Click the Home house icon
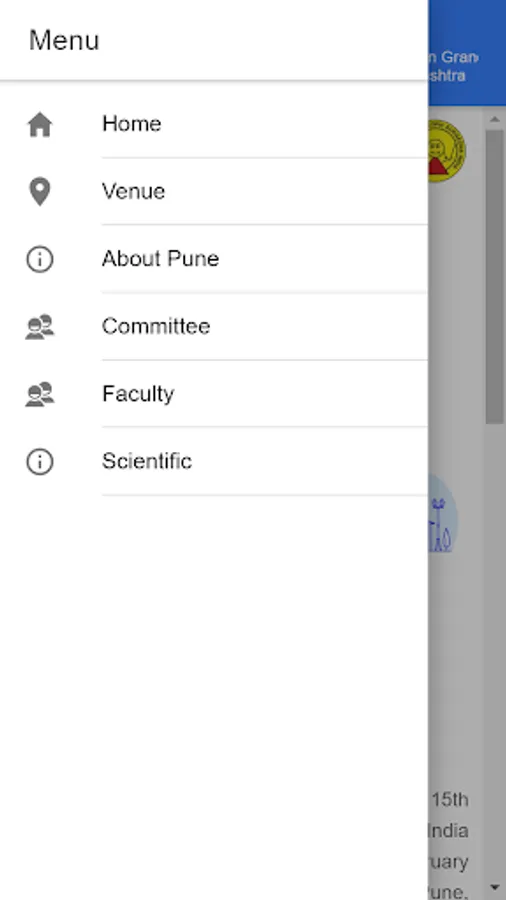Screen dimensions: 506x900 coord(40,125)
